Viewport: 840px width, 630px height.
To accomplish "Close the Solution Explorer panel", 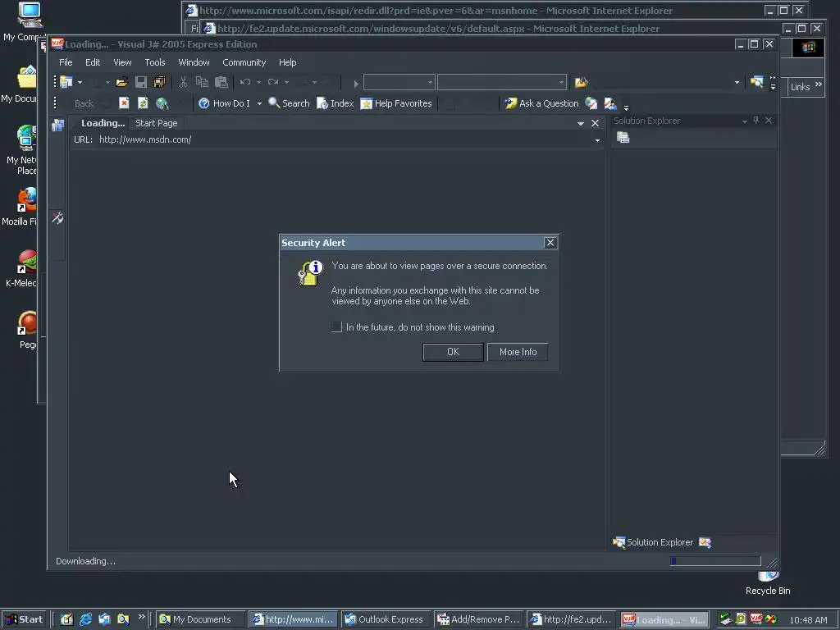I will (x=769, y=121).
